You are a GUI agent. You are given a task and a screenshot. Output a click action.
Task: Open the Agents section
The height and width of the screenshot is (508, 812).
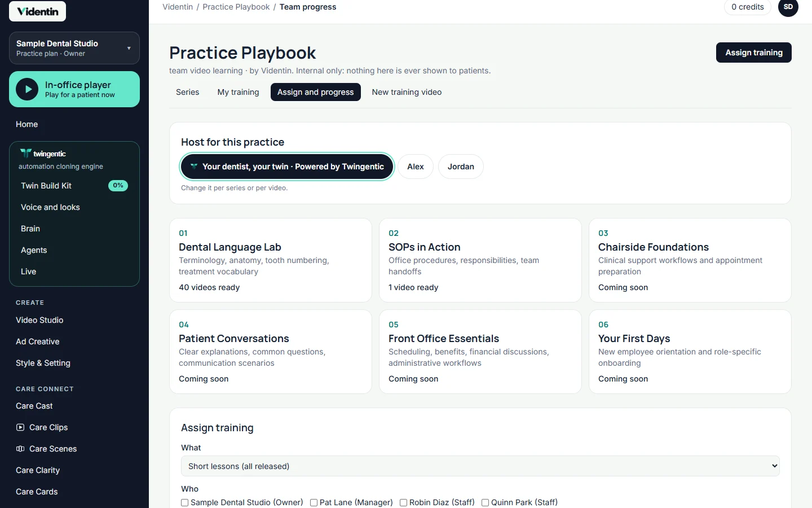point(74,250)
